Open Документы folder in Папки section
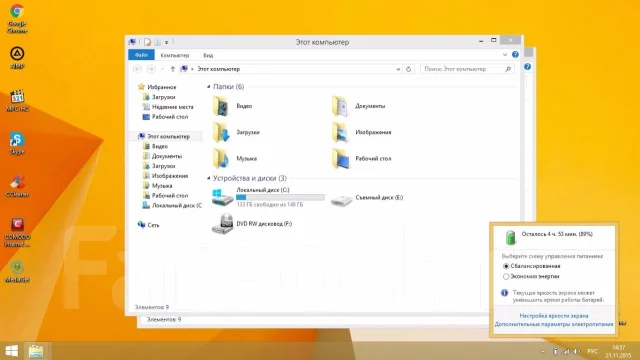The image size is (640, 360). pyautogui.click(x=358, y=106)
